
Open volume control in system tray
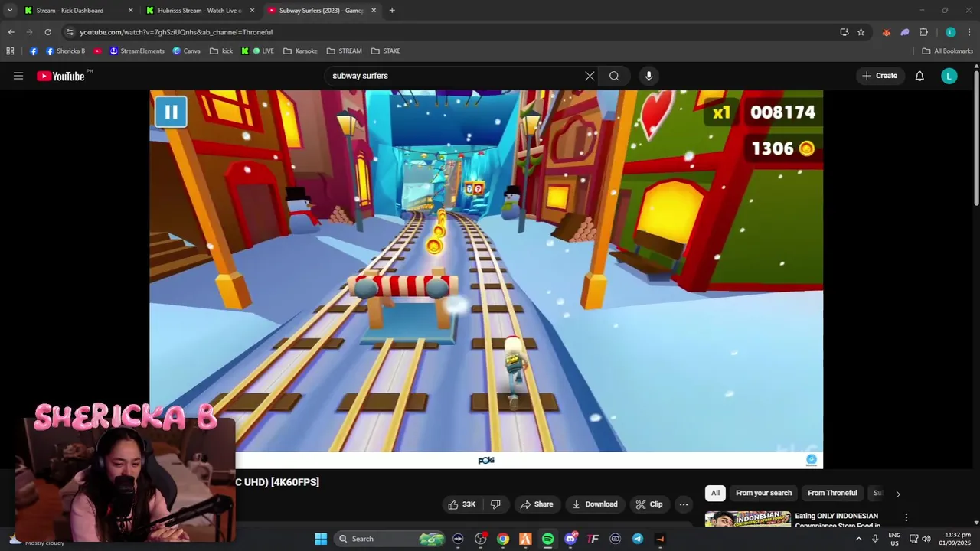point(926,539)
